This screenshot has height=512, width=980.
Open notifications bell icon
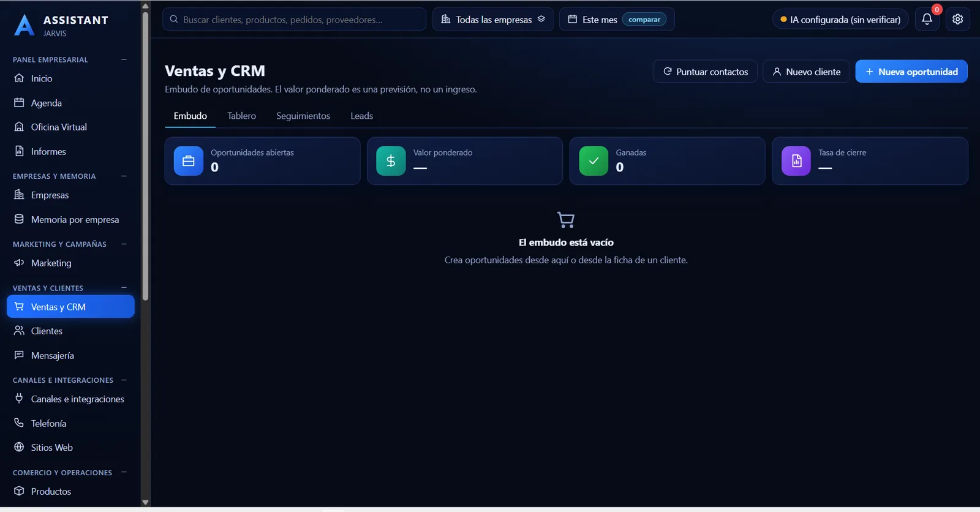coord(927,19)
